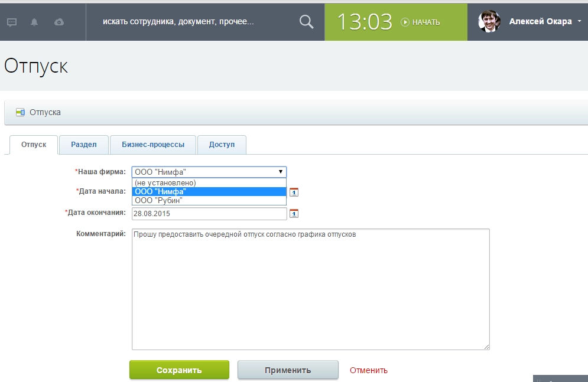The width and height of the screenshot is (588, 382).
Task: Open calendar picker for end date
Action: click(294, 213)
